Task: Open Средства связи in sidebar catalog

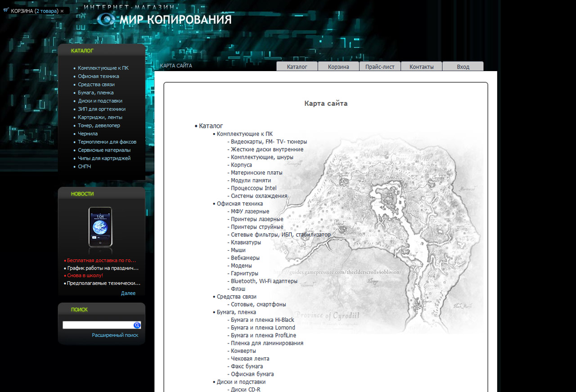Action: click(96, 84)
